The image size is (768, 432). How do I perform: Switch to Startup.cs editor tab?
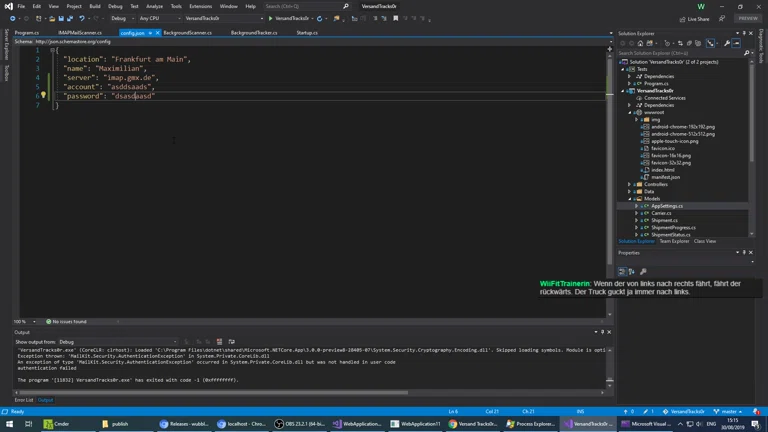(307, 33)
